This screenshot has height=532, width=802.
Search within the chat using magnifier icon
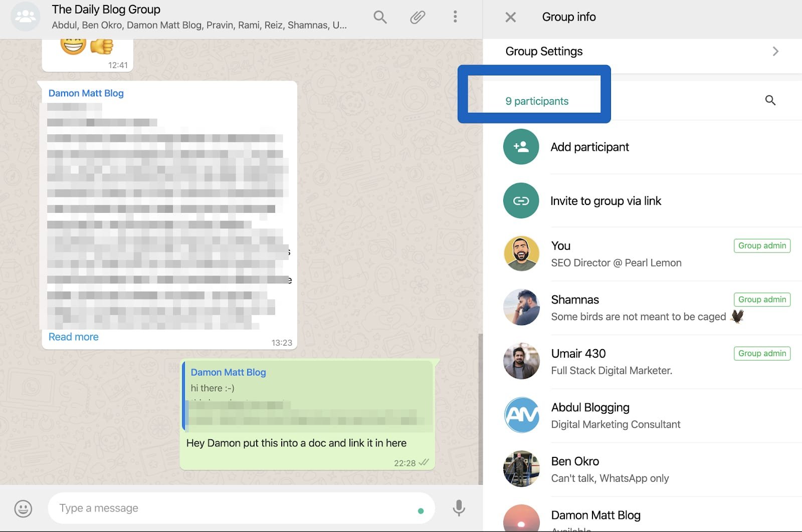point(380,17)
